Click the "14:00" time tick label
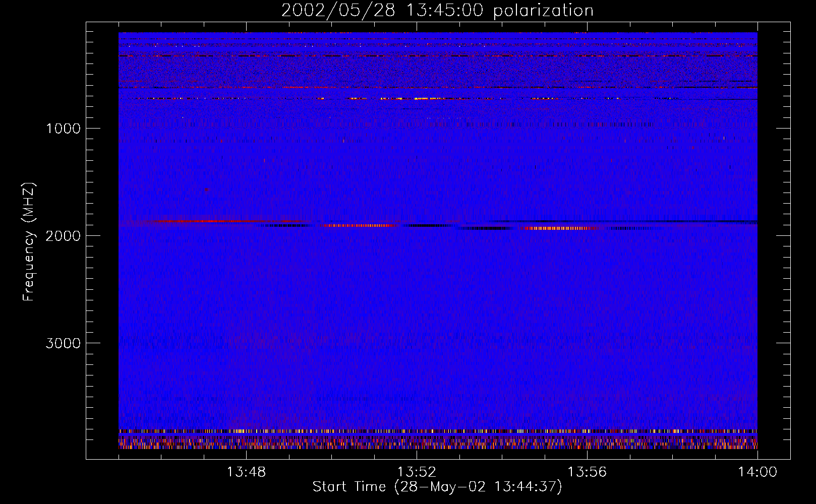The width and height of the screenshot is (816, 504). coord(757,472)
